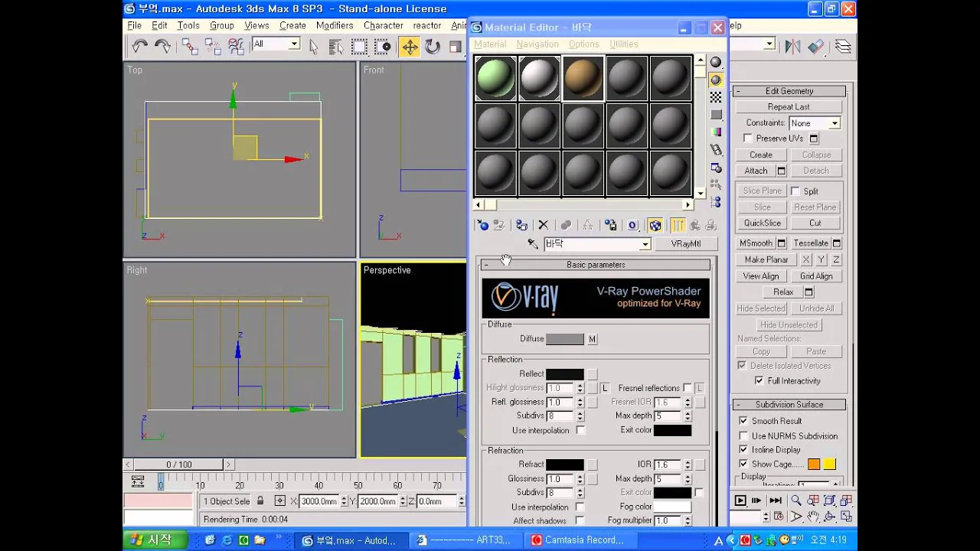Click the Redo arrow in main toolbar
980x551 pixels.
coord(162,47)
